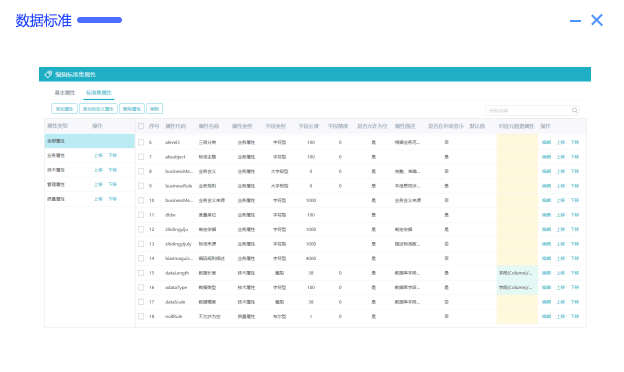The width and height of the screenshot is (624, 372).
Task: Click 下移 for the 质量属性 category
Action: (112, 199)
